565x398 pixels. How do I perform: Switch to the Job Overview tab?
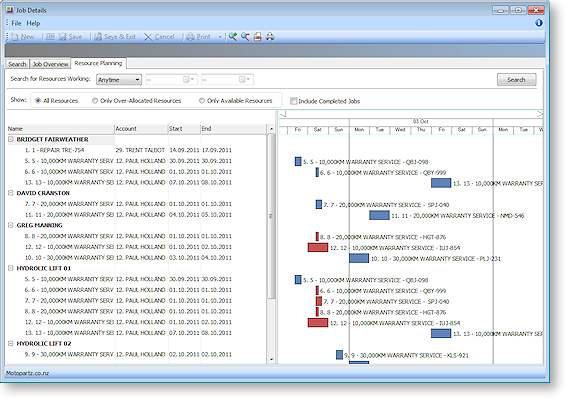[x=50, y=64]
